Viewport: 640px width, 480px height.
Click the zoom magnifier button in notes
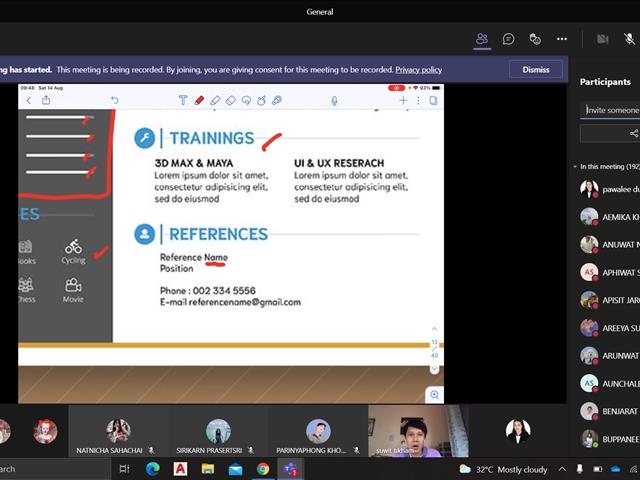435,395
